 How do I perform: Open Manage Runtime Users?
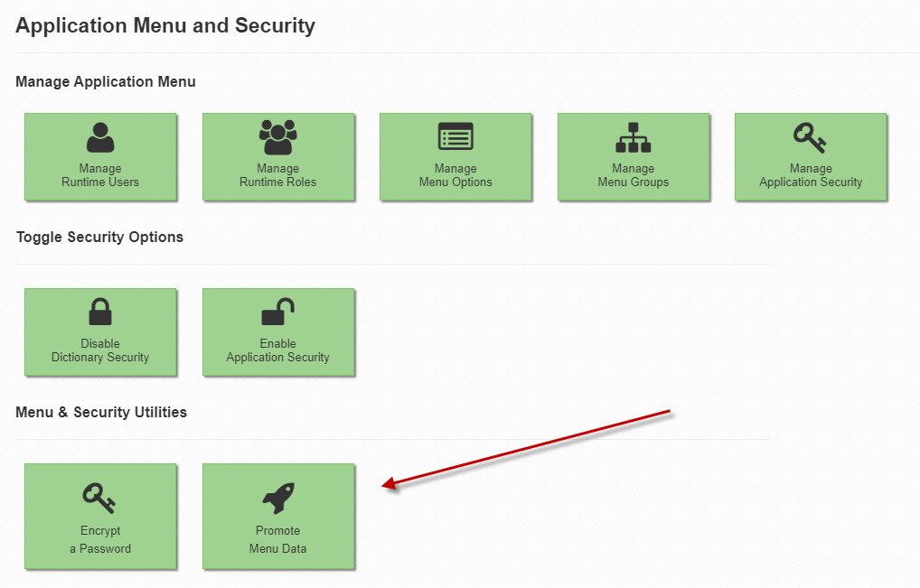(x=100, y=158)
